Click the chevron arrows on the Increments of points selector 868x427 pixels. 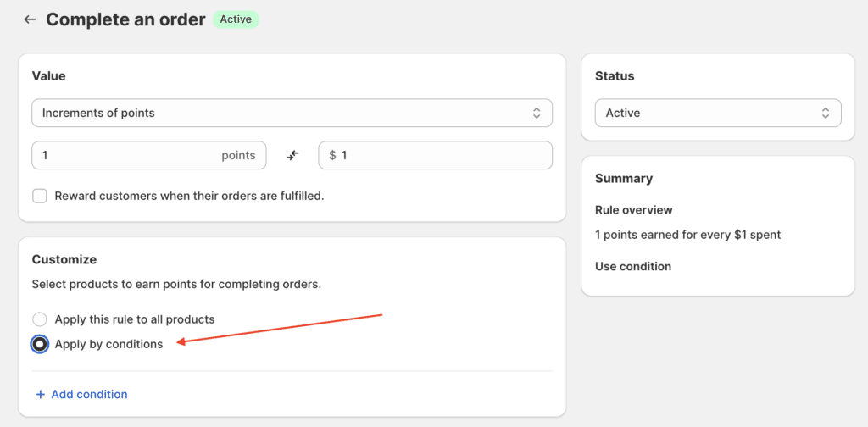pos(536,113)
